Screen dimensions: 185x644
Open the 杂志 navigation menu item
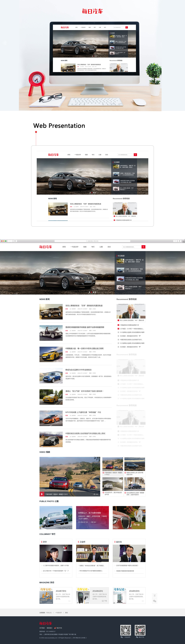point(109,247)
